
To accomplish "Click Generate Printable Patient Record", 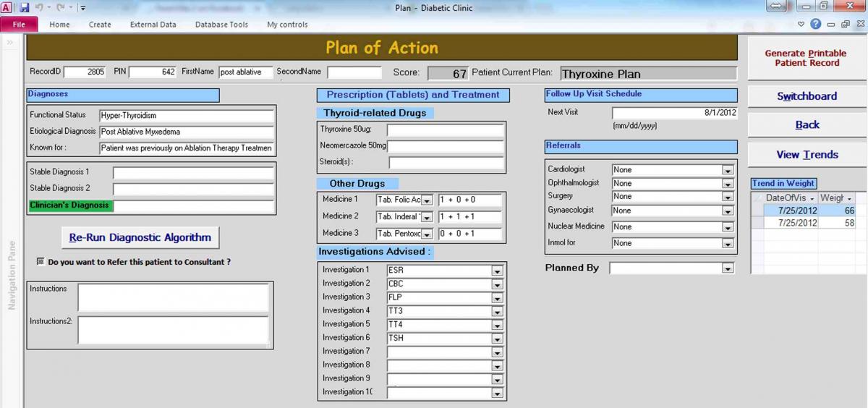I will tap(807, 58).
